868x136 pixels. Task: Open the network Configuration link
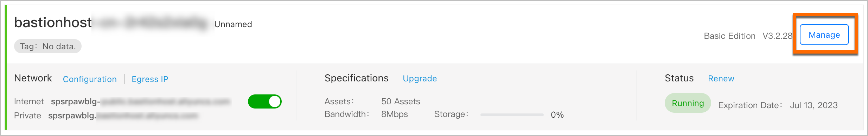click(x=90, y=79)
